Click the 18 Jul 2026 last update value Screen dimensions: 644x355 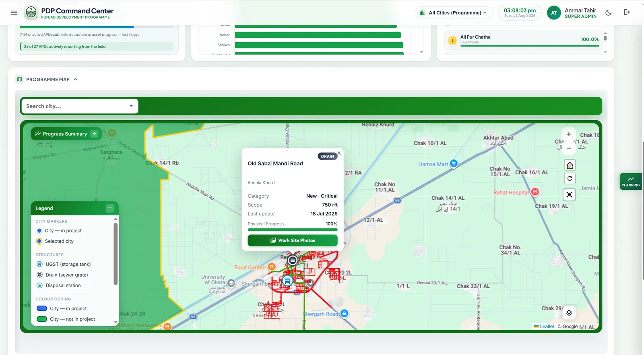[324, 214]
